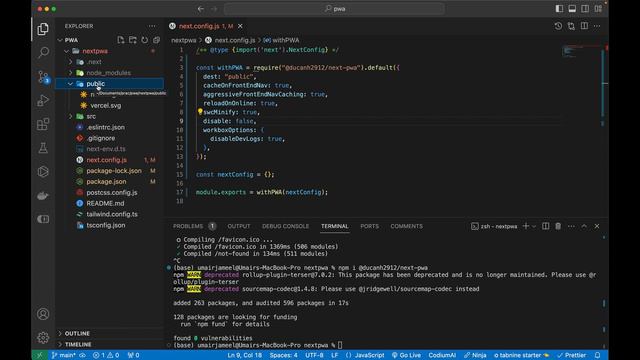Refresh the PWA explorer tree
Screen dimensions: 640x360
(144, 40)
